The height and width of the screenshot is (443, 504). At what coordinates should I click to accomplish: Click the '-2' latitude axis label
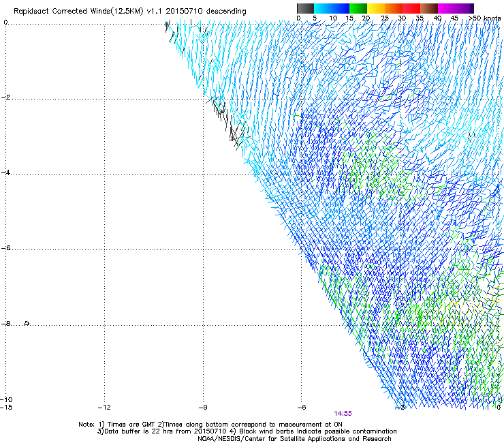tap(5, 97)
